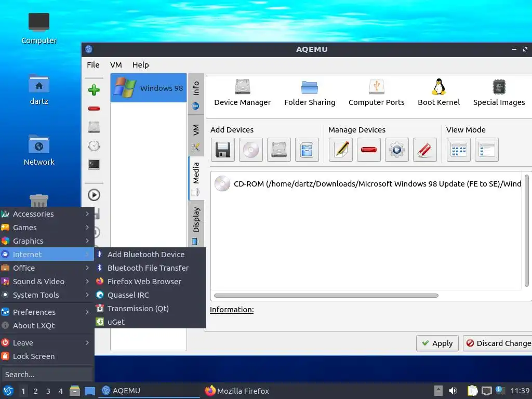The width and height of the screenshot is (532, 399).
Task: Launch Bluetooth File Transfer
Action: point(150,268)
